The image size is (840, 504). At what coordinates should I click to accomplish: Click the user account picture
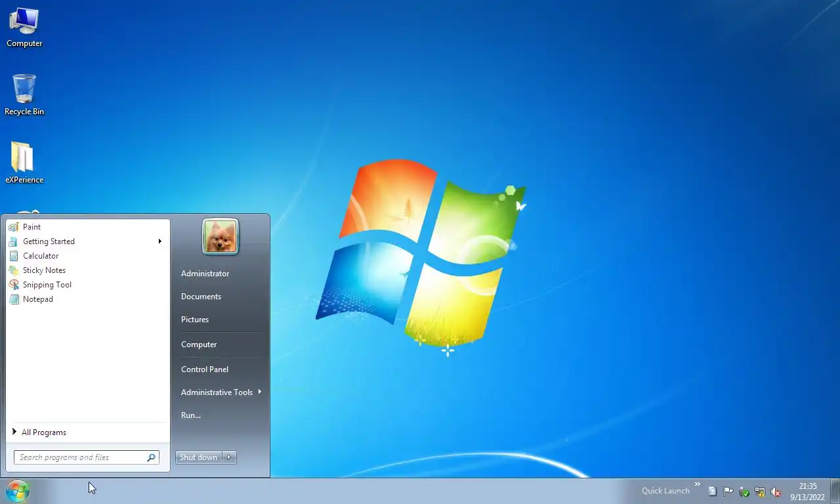point(220,236)
